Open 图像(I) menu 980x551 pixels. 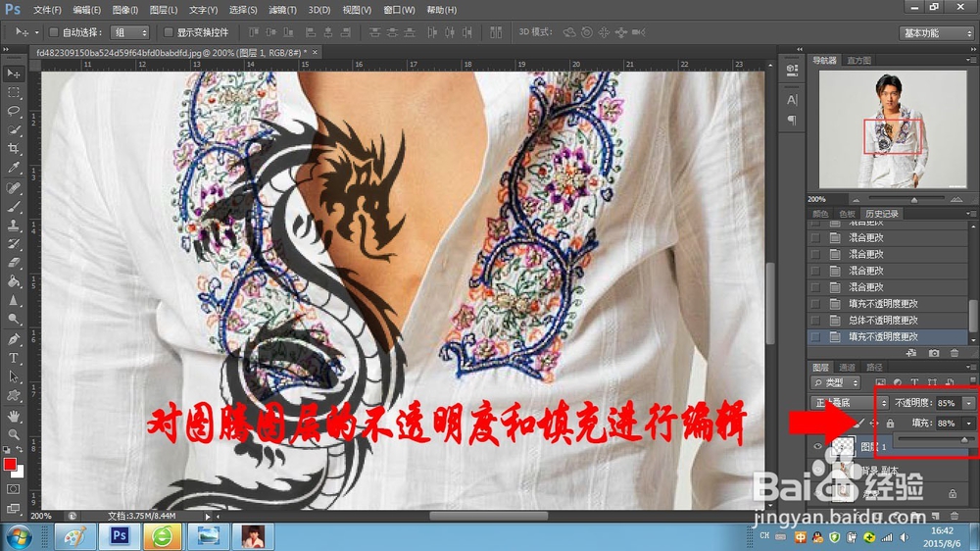tap(125, 10)
